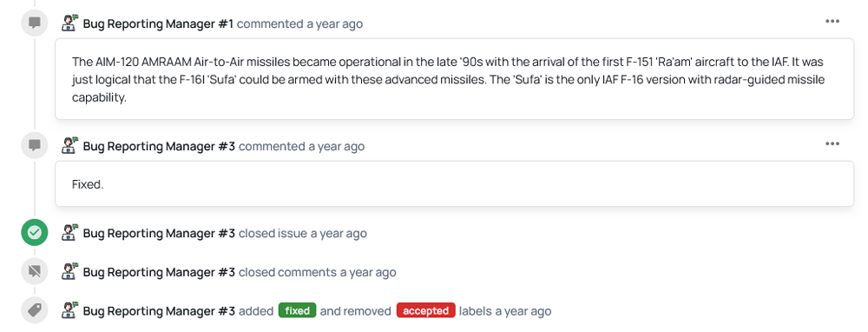Open Bug Reporting Manager #3 name on 'Fixed.' comment
Image resolution: width=868 pixels, height=332 pixels.
[x=160, y=146]
